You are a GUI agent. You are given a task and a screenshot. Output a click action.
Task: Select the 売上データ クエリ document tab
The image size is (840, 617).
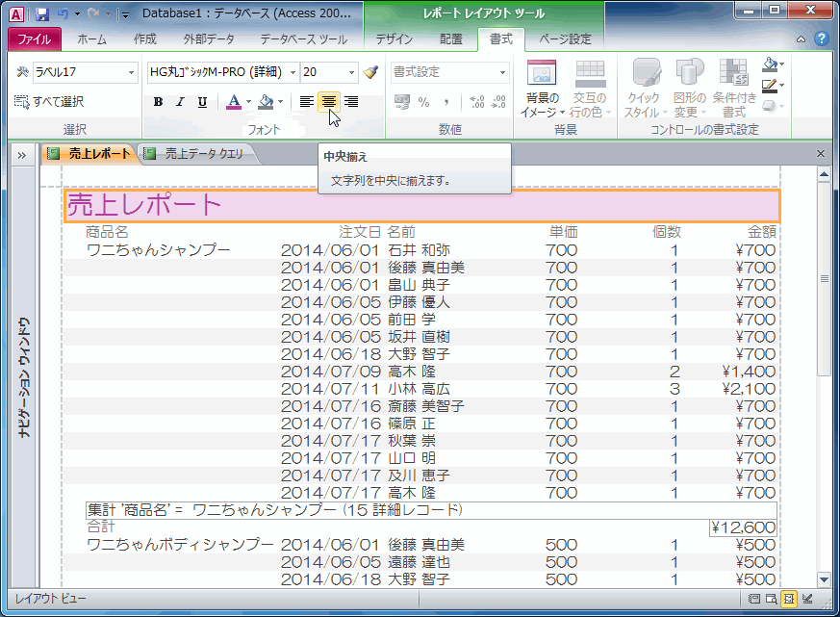coord(197,154)
